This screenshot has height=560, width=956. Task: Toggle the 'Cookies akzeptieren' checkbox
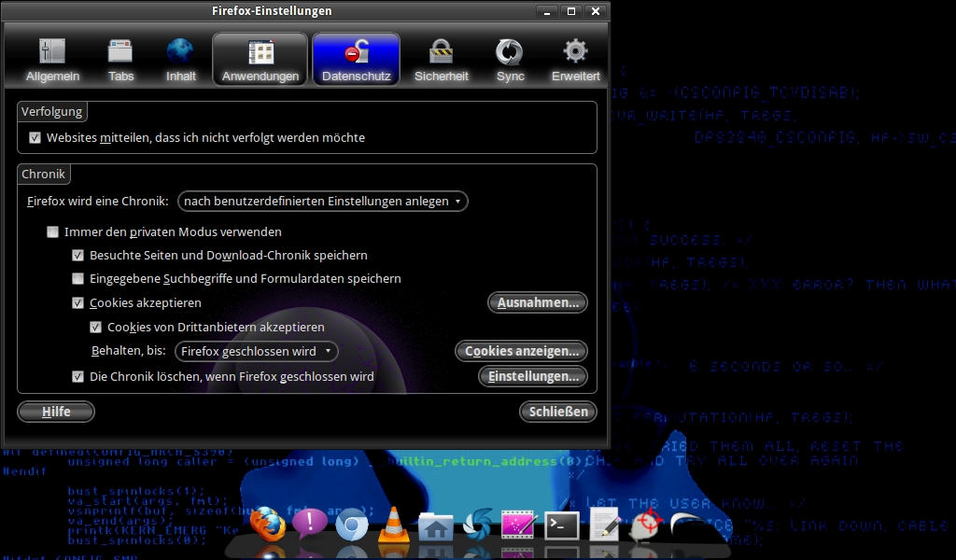(78, 302)
